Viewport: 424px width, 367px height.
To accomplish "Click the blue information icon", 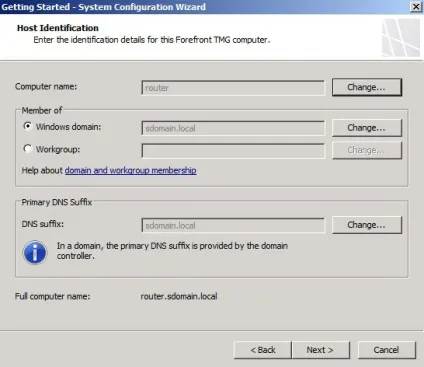I will coord(35,252).
